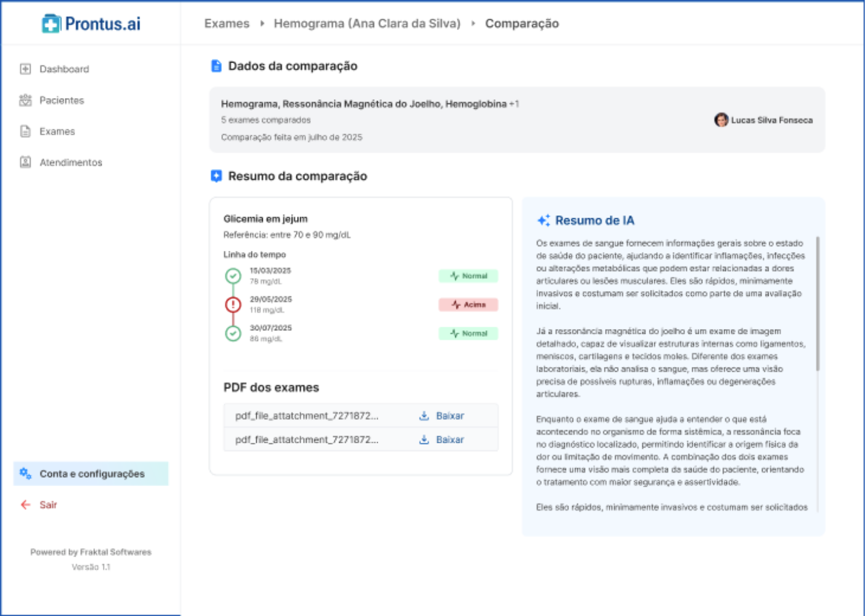This screenshot has height=616, width=866.
Task: Click the Prontus.ai logo
Action: 91,23
